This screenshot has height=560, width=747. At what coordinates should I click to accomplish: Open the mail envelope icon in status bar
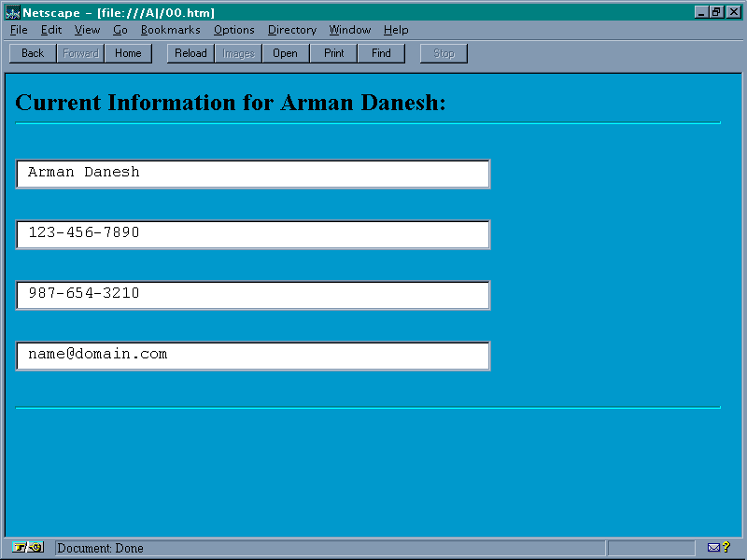click(714, 548)
